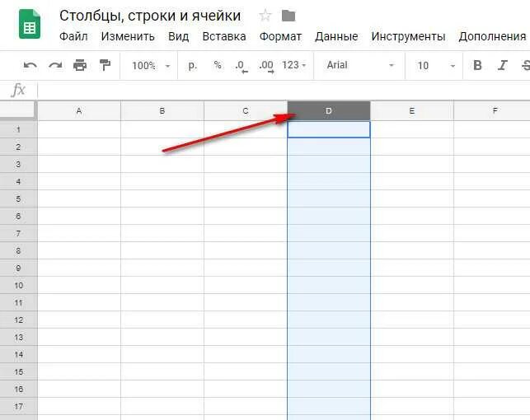Select column D header
530x420 pixels.
tap(329, 110)
